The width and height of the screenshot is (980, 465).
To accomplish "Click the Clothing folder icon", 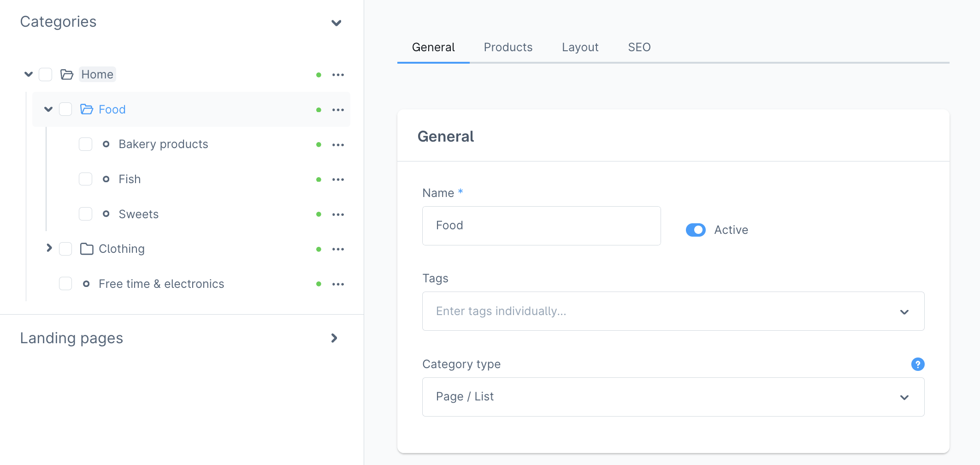I will coord(87,249).
